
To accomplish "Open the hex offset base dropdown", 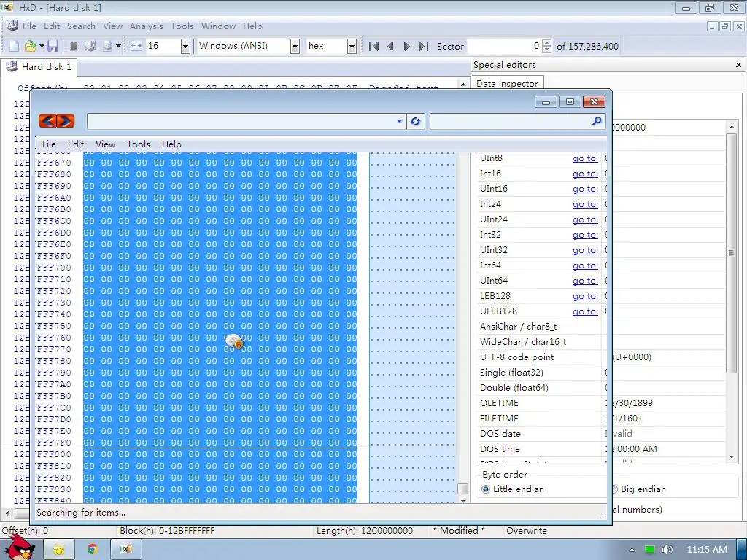I will [352, 46].
